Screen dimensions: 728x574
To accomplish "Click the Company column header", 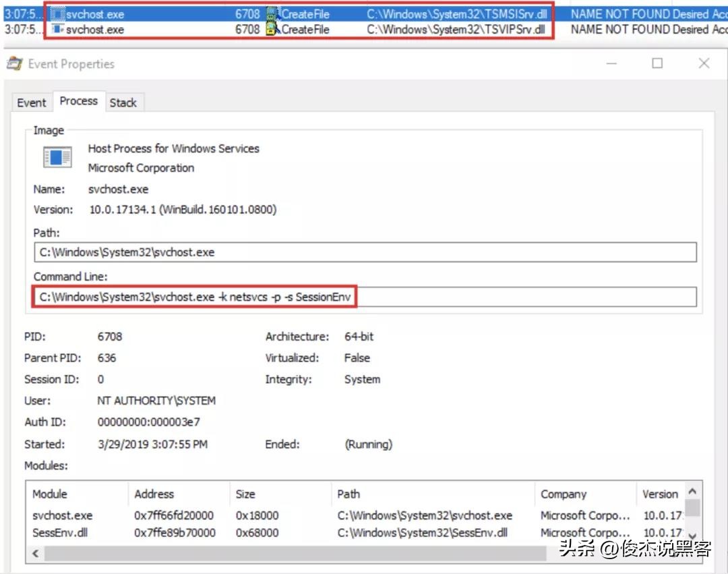I will pyautogui.click(x=564, y=494).
